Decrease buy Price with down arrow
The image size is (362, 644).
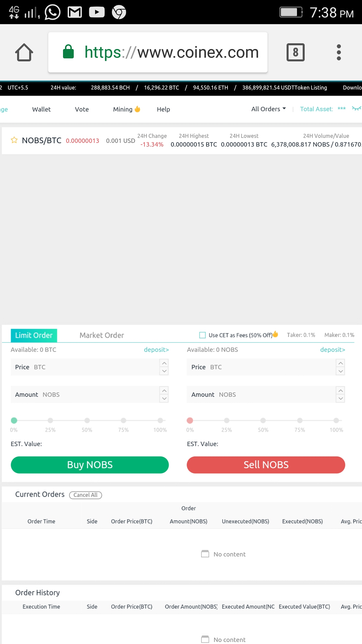point(164,371)
